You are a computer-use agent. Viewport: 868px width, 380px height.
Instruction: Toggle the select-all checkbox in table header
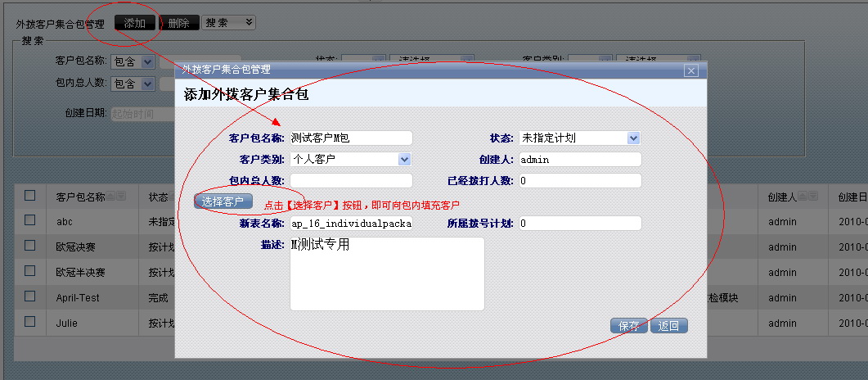point(30,196)
